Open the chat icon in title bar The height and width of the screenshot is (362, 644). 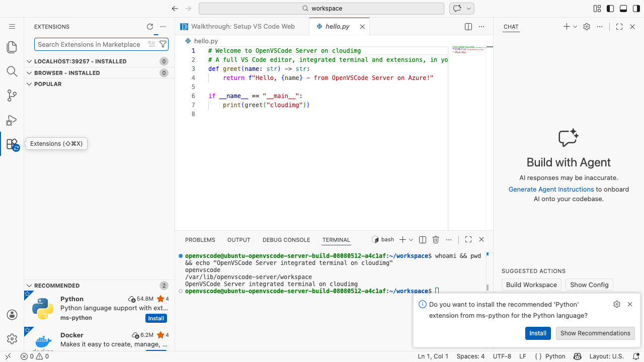click(457, 9)
